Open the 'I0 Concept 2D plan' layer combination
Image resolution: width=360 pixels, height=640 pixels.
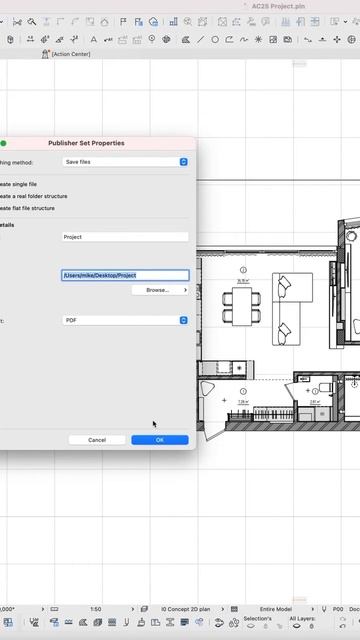tap(186, 609)
